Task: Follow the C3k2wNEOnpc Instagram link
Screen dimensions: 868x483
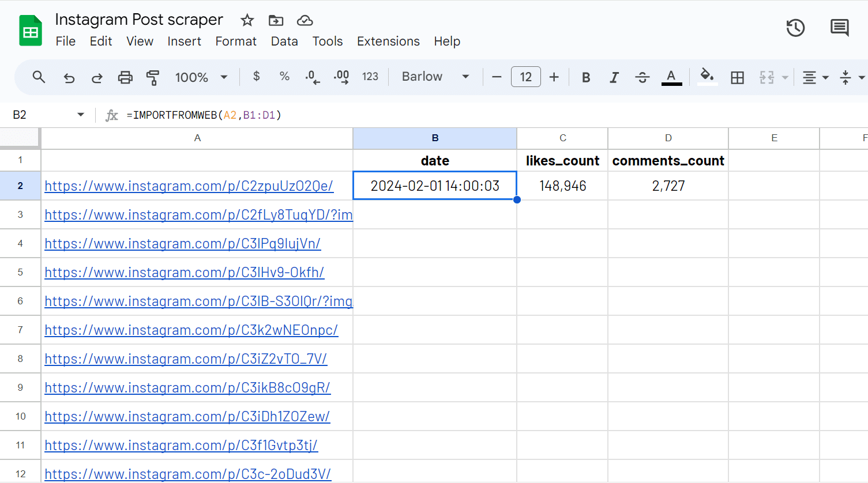Action: coord(191,330)
